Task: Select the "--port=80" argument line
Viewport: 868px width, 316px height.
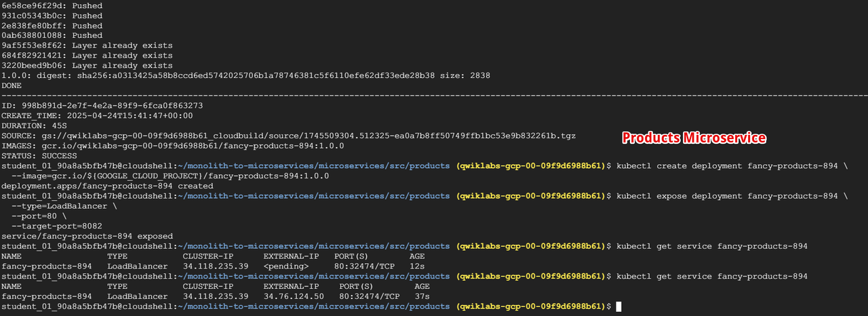Action: 37,216
